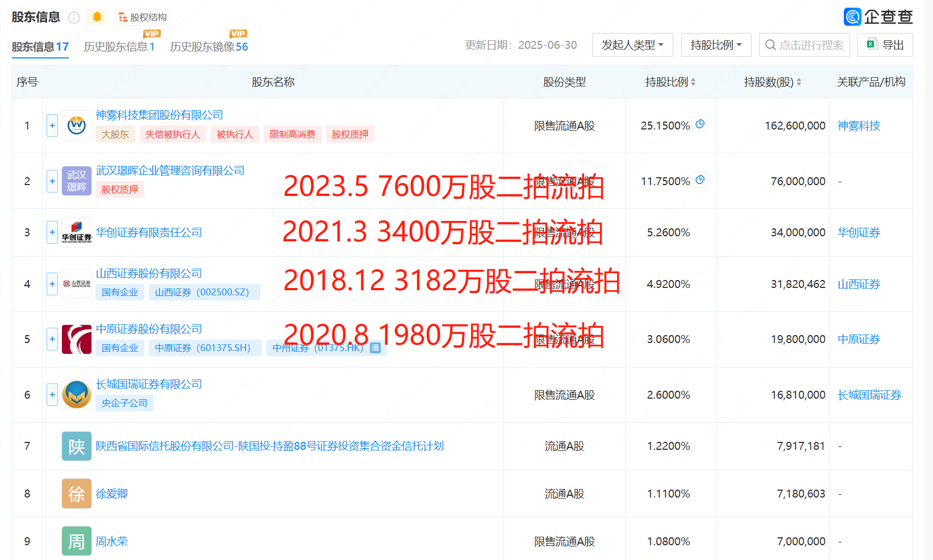933x560 pixels.
Task: Click pie chart icon beside 11.7500%
Action: 701,179
